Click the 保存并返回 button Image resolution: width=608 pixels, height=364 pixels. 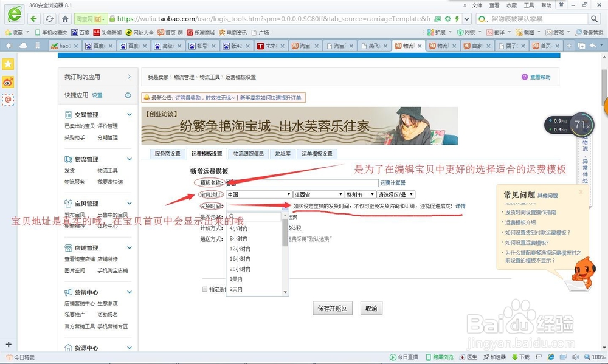[332, 308]
